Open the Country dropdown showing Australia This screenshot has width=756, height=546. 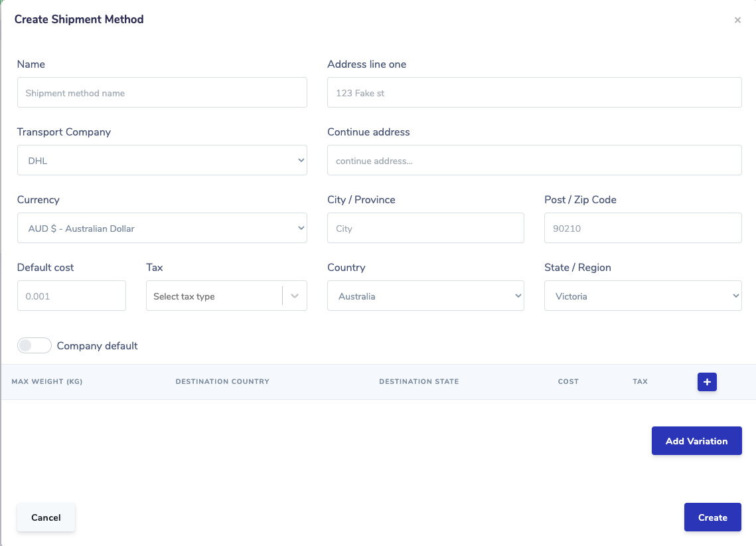tap(425, 296)
